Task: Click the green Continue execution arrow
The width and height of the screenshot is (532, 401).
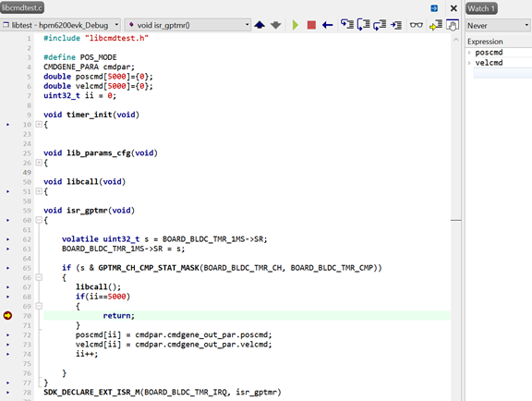Action: click(x=296, y=25)
